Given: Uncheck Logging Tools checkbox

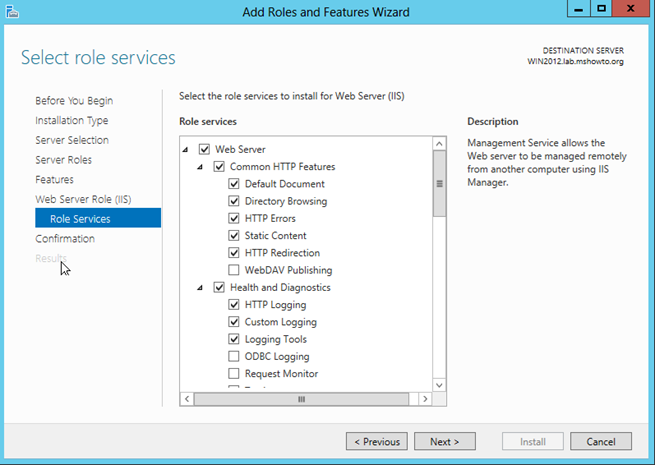Looking at the screenshot, I should tap(234, 339).
